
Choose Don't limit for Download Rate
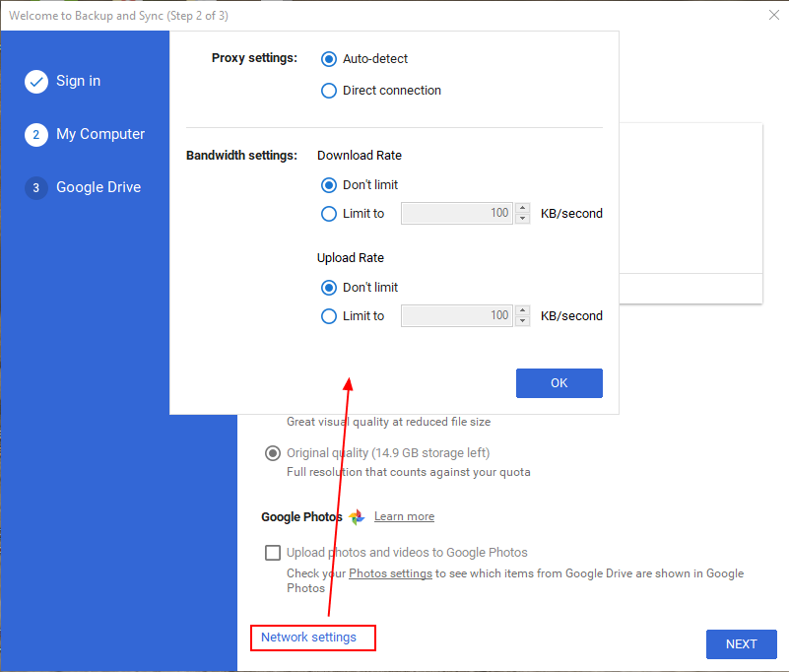329,185
